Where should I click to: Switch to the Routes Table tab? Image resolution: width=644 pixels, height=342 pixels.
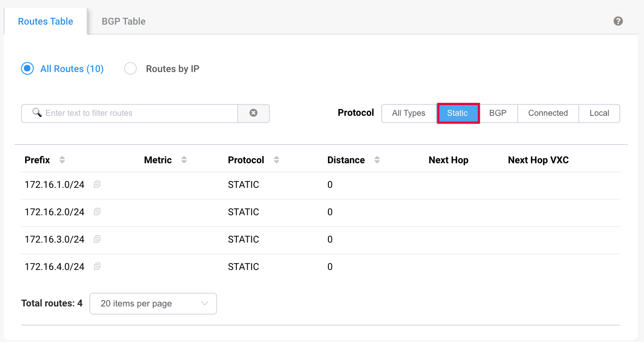45,21
